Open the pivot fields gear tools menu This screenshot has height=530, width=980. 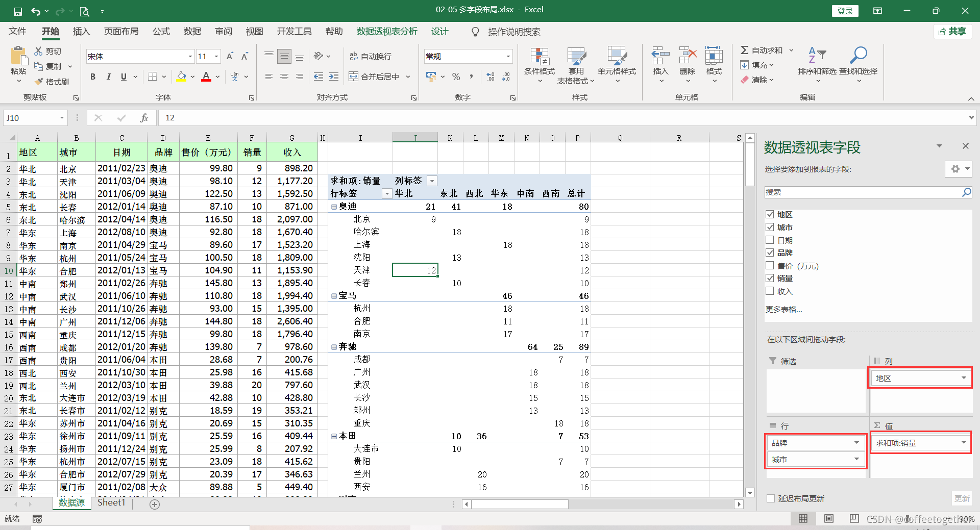click(959, 169)
